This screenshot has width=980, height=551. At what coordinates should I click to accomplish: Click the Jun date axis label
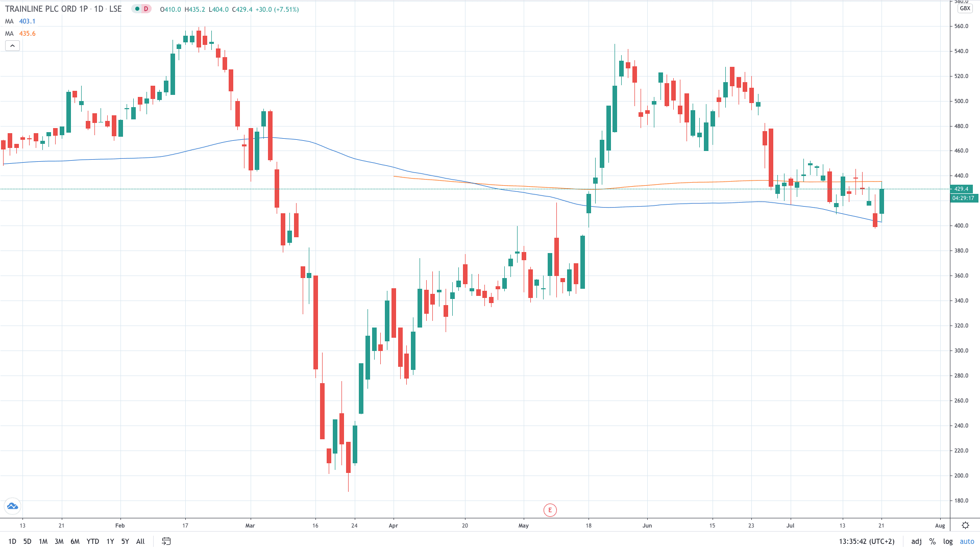point(647,525)
